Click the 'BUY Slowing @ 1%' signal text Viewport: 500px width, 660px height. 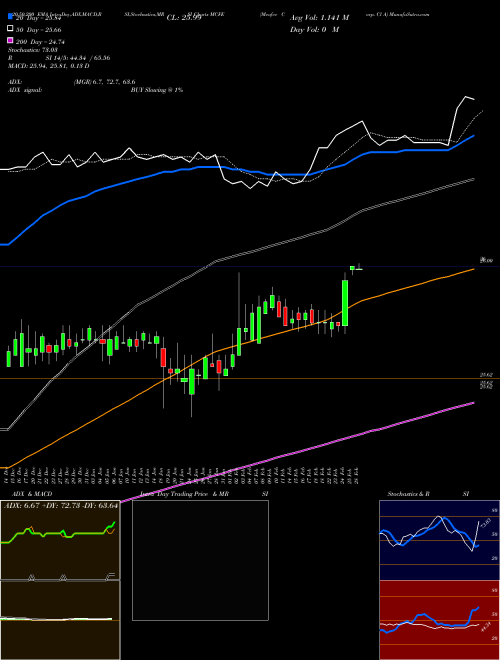tap(157, 90)
